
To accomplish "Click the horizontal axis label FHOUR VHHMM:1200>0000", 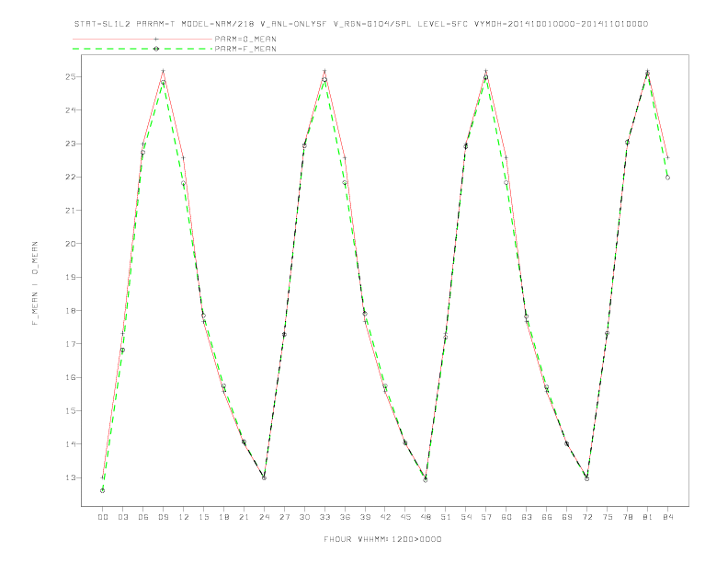I will point(382,539).
